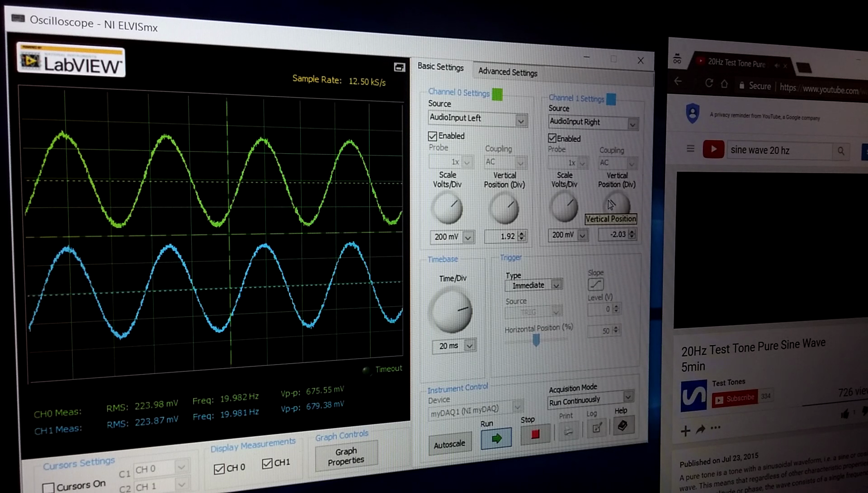Screen dimensions: 868x493
Task: Click the trigger Slope icon
Action: click(595, 284)
